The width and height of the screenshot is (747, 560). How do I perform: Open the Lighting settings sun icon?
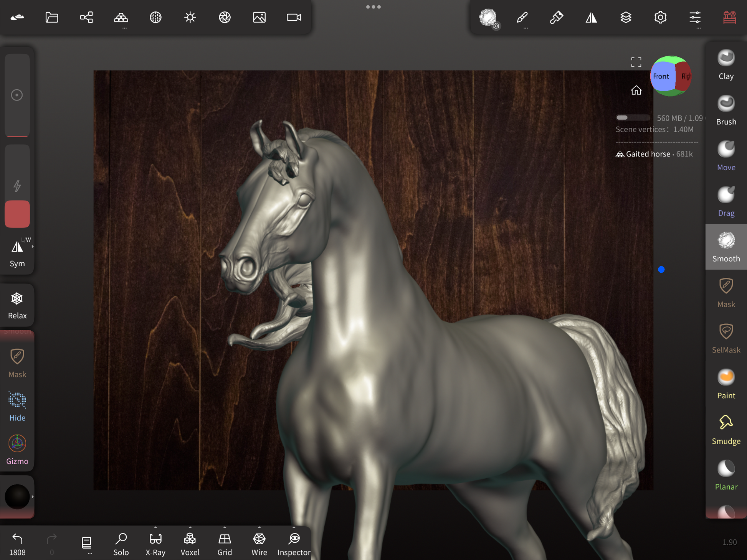tap(190, 17)
